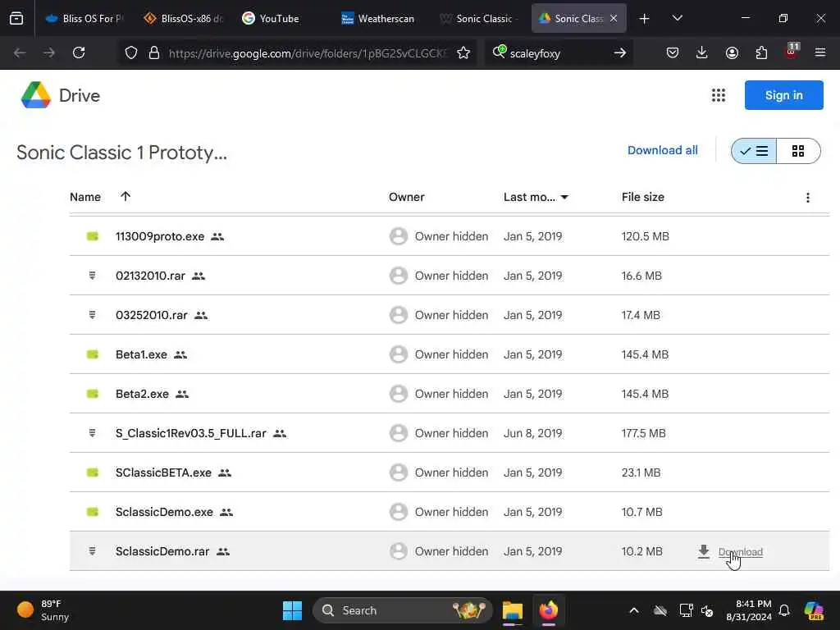Click the file type icon for 113009proto.exe
Image resolution: width=840 pixels, height=630 pixels.
coord(92,236)
